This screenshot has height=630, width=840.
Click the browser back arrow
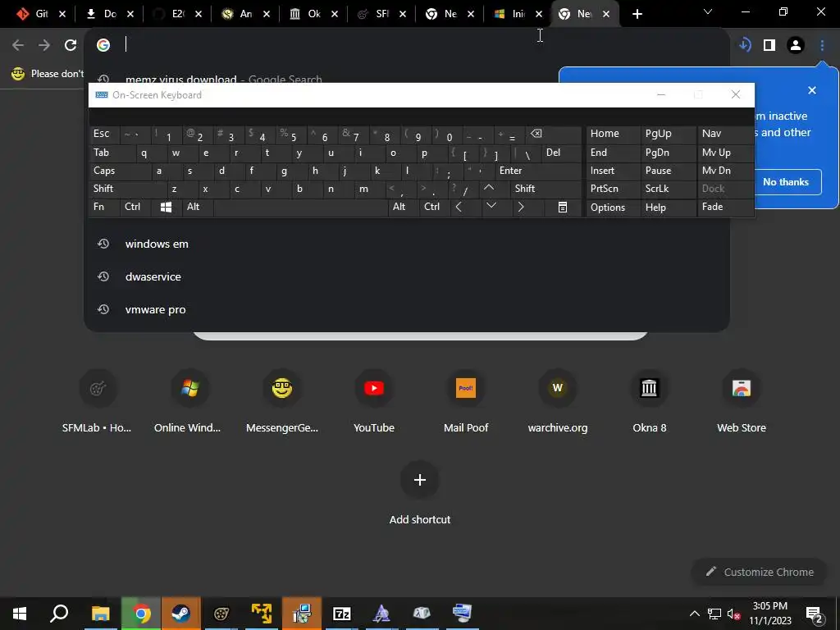(x=18, y=45)
